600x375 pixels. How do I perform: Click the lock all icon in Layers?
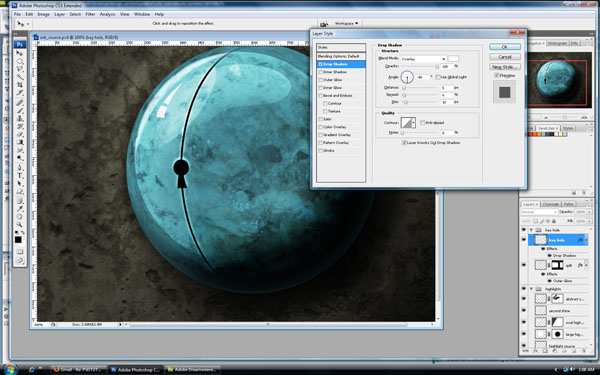tap(554, 221)
